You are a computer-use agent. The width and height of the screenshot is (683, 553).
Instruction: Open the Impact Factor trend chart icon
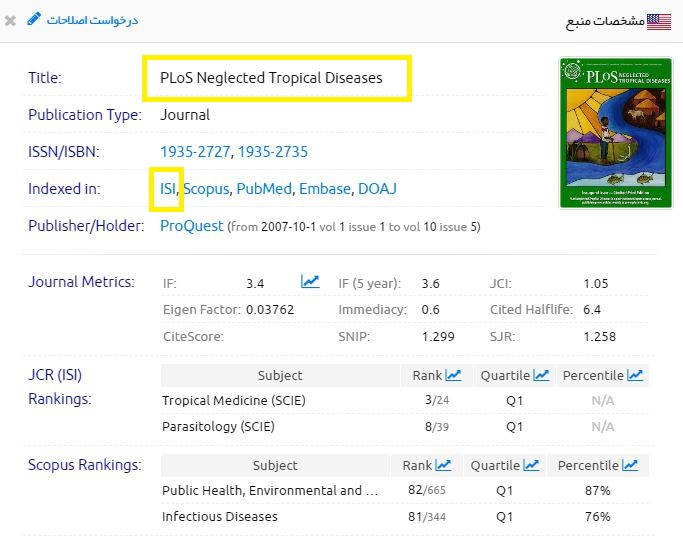[x=310, y=282]
